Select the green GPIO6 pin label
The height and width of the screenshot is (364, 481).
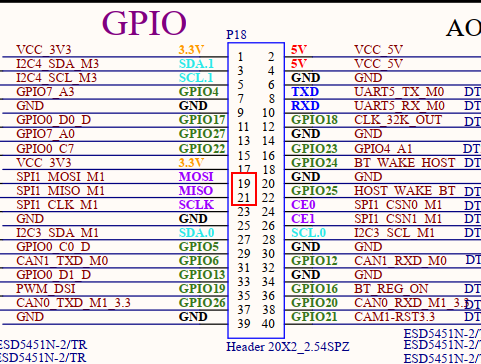[199, 260]
